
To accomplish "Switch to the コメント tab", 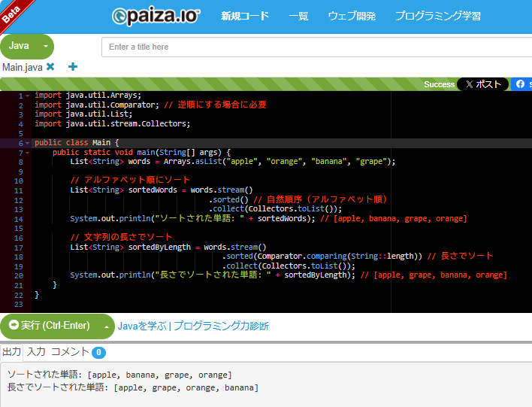I will tap(70, 352).
